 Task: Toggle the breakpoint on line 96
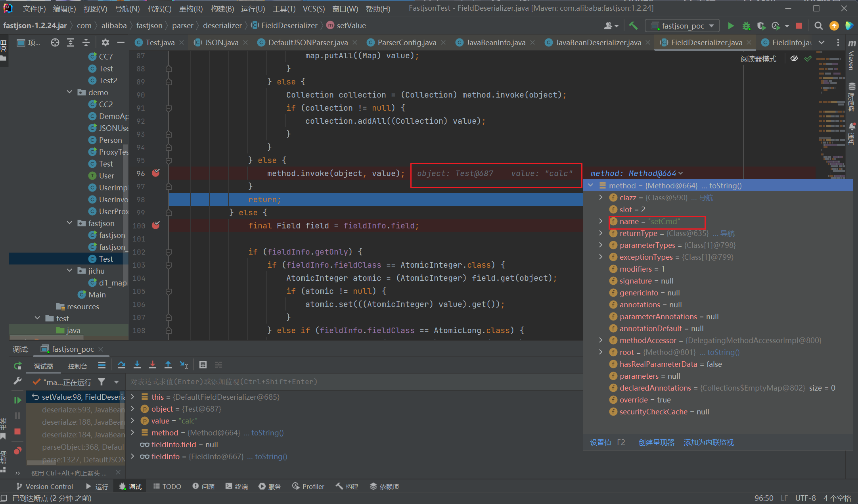pyautogui.click(x=156, y=173)
